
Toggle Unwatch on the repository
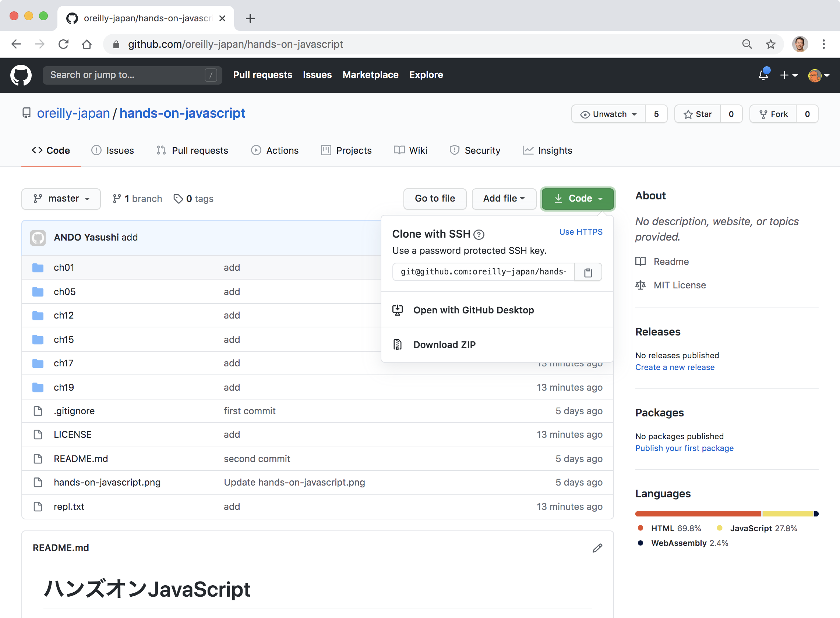608,114
